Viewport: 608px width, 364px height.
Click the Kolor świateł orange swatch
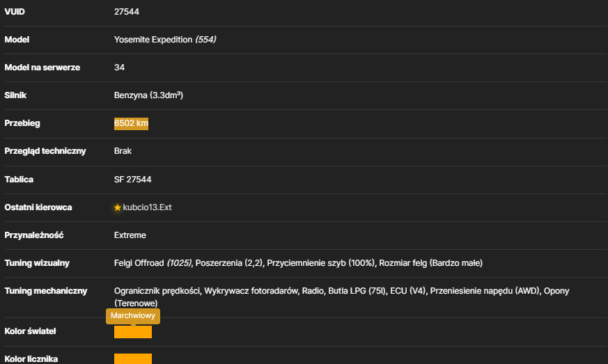tap(133, 332)
